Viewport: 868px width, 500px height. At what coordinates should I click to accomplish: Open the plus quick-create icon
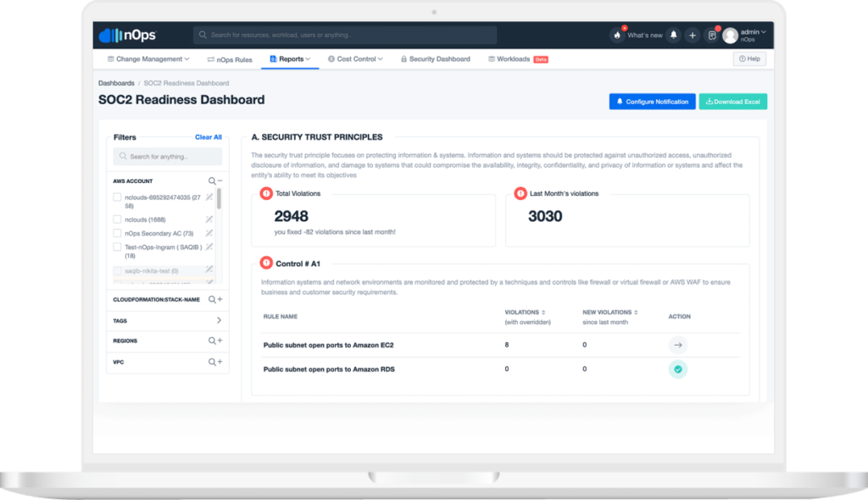(x=692, y=35)
